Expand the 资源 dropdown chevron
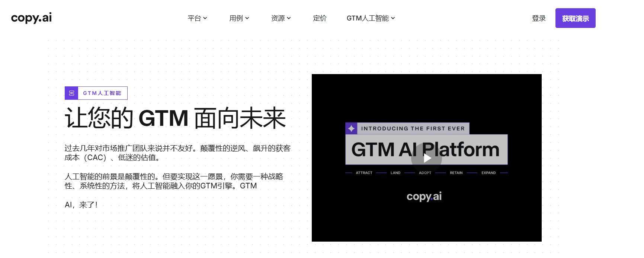 tap(289, 18)
